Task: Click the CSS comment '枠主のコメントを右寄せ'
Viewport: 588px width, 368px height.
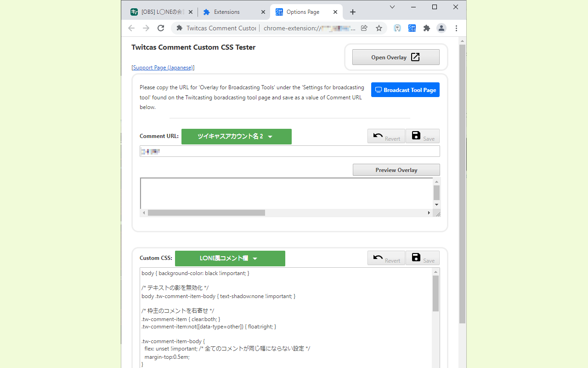Action: click(178, 311)
